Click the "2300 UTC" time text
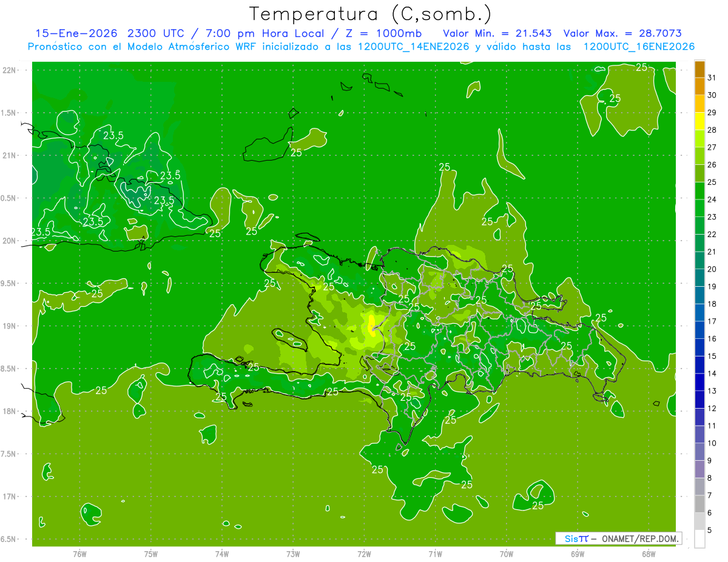This screenshot has width=728, height=562. pos(155,33)
